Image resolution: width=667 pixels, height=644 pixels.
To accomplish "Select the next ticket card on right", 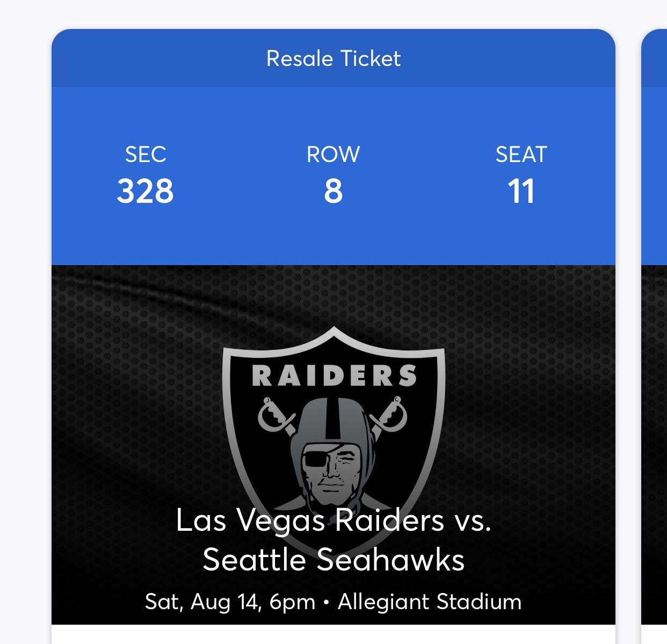I will pyautogui.click(x=654, y=322).
